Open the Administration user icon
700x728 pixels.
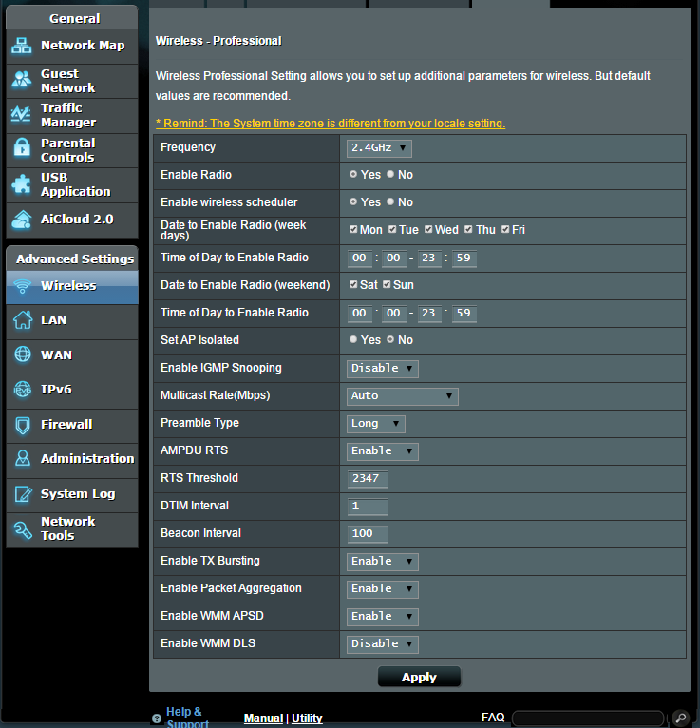point(23,459)
